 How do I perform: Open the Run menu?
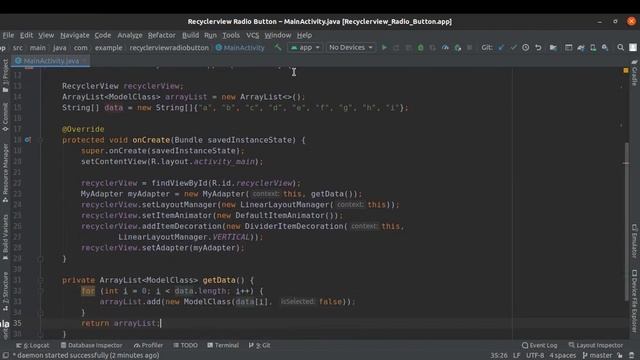coord(210,35)
